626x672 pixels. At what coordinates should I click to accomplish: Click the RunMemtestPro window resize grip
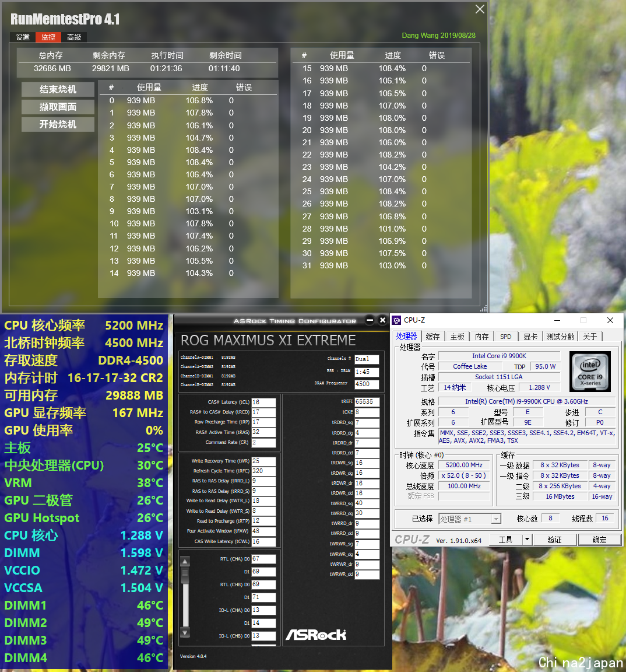[484, 309]
